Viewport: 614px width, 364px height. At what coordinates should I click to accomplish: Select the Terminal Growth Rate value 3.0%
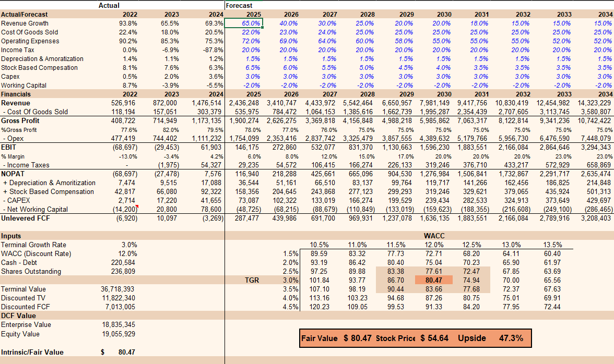129,245
